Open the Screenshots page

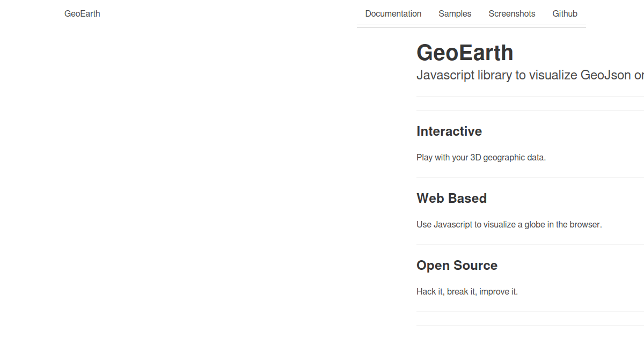pyautogui.click(x=511, y=13)
